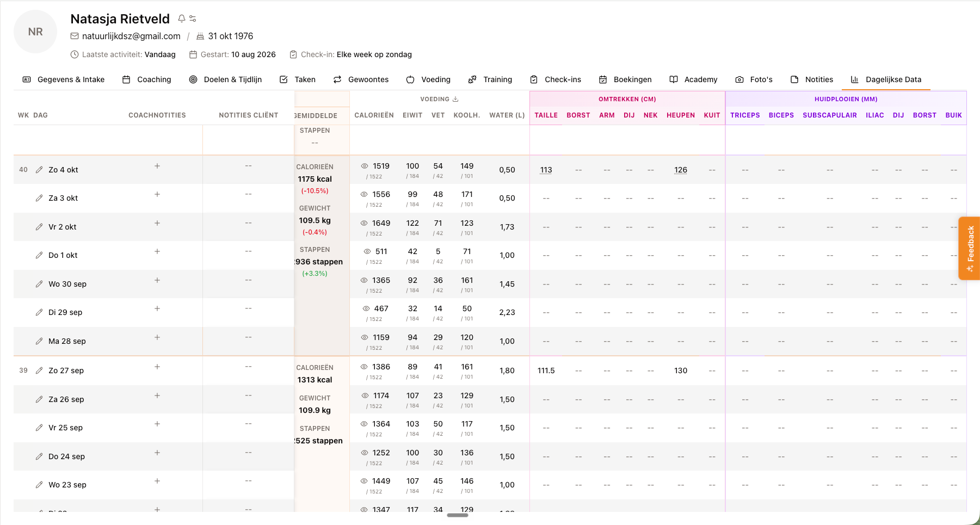The height and width of the screenshot is (525, 980).
Task: Click the taille value 113
Action: click(x=546, y=170)
